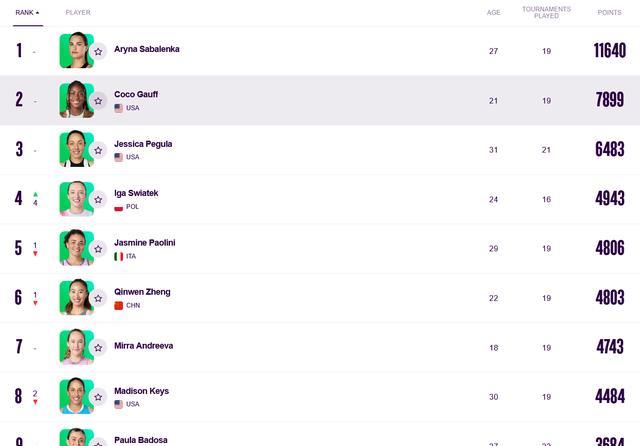Sort by TOURNAMENTS PLAYED header
Viewport: 640px width, 446px height.
pyautogui.click(x=547, y=12)
